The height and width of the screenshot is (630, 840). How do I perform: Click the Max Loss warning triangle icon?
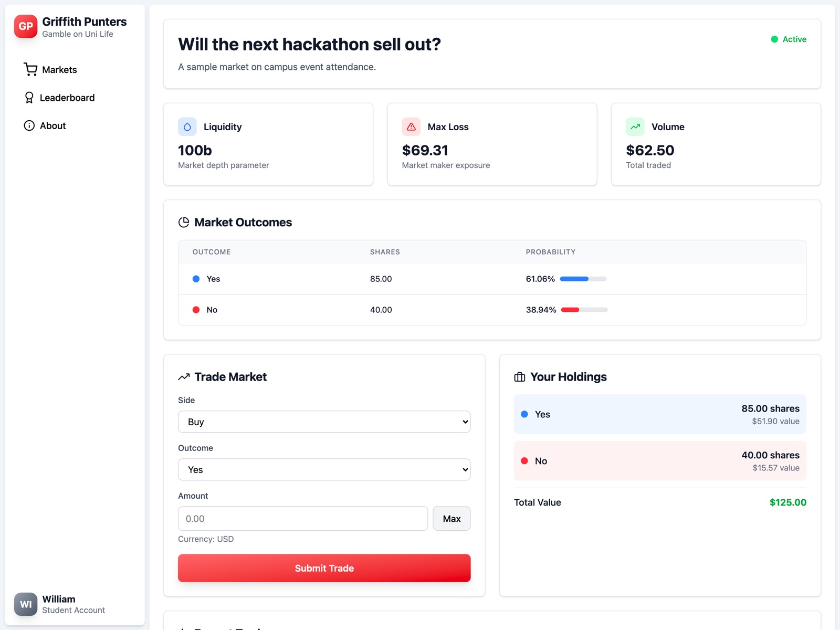click(x=411, y=127)
